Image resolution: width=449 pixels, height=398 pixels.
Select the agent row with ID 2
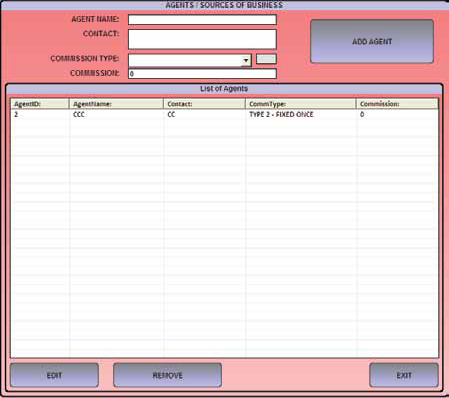[x=224, y=114]
